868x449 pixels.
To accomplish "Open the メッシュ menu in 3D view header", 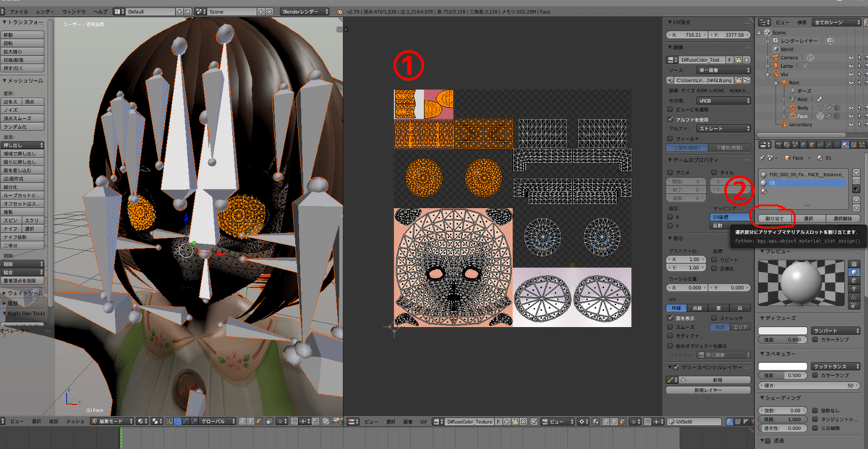I will 76,421.
